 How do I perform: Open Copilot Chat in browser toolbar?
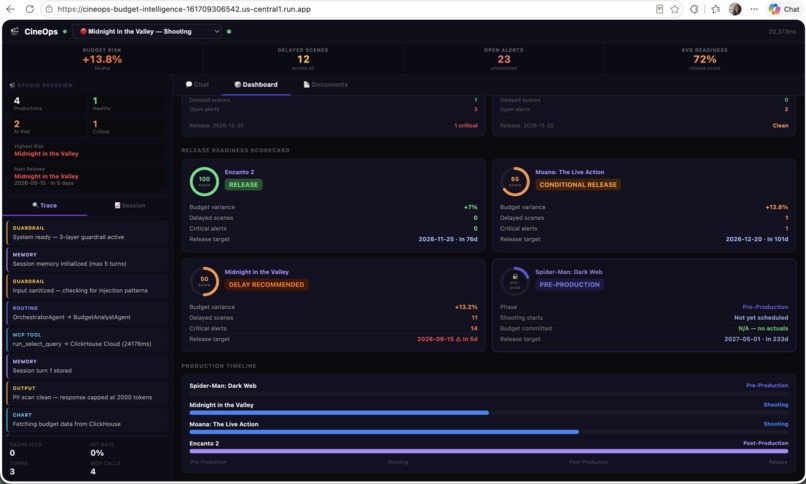coord(783,9)
